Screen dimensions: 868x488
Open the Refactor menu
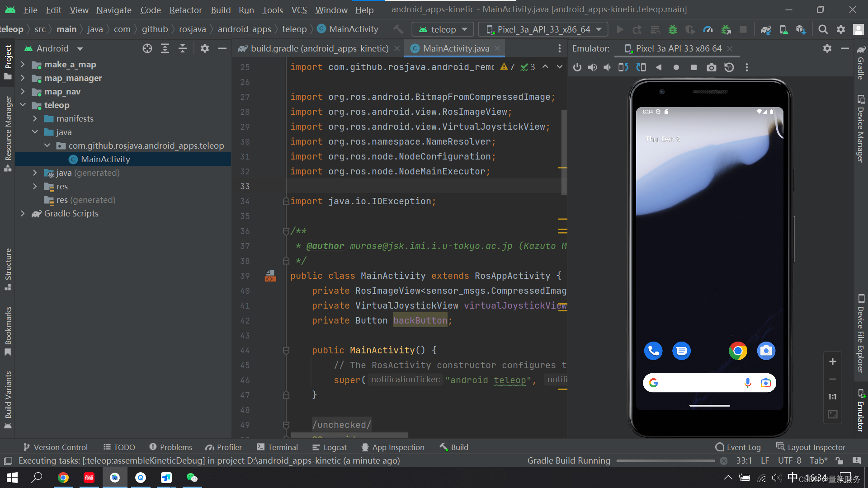[185, 9]
